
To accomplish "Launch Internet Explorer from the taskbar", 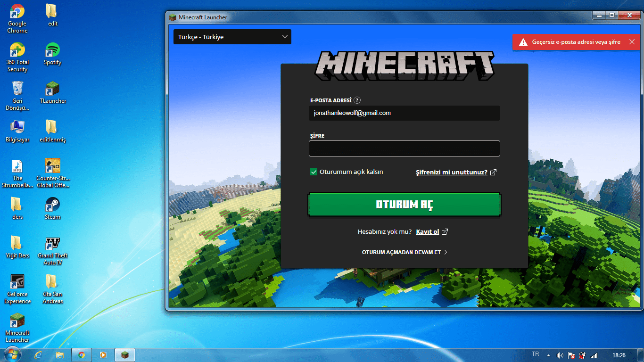I will (39, 355).
